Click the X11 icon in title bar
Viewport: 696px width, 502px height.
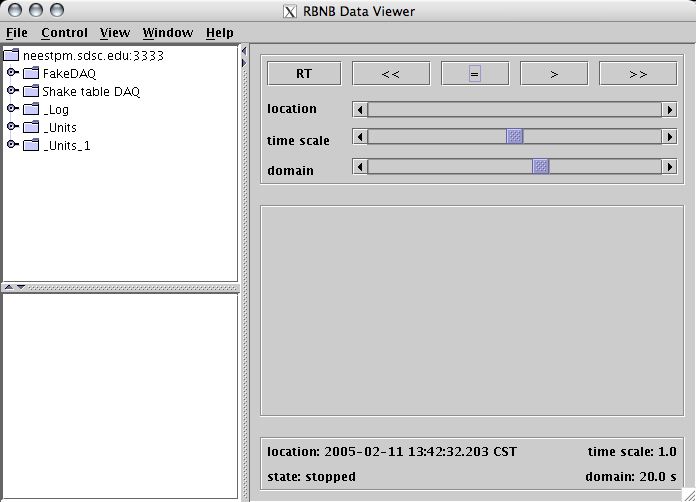pos(289,12)
